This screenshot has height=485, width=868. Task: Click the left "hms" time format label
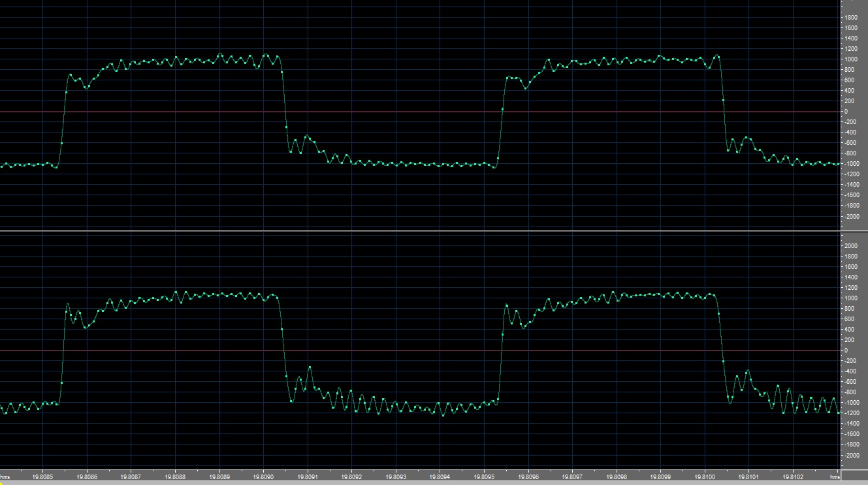point(5,477)
